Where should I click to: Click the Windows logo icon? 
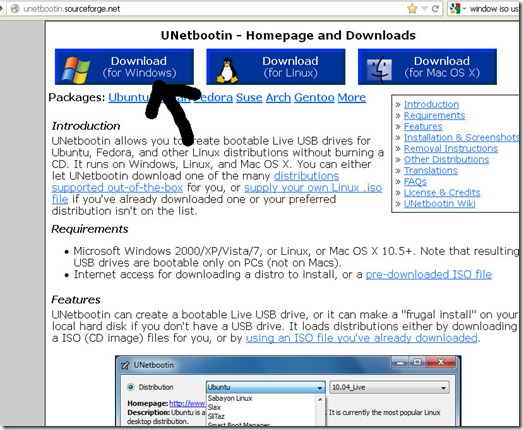76,70
